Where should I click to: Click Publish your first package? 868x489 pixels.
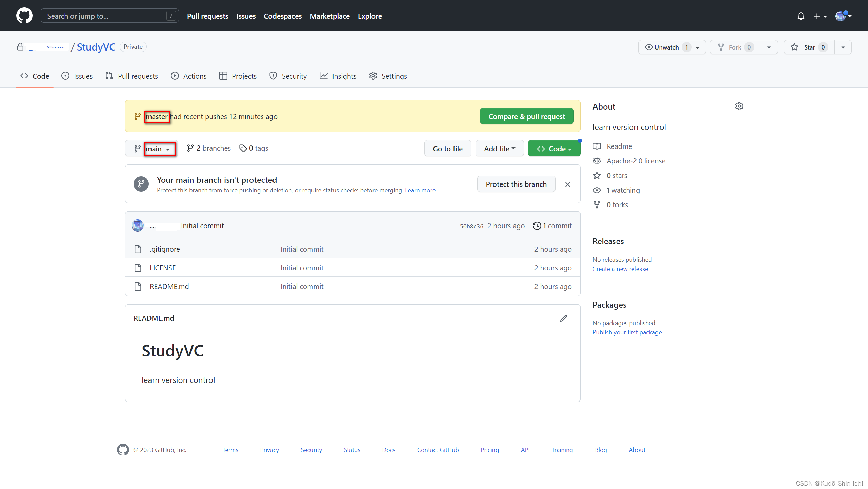[627, 332]
